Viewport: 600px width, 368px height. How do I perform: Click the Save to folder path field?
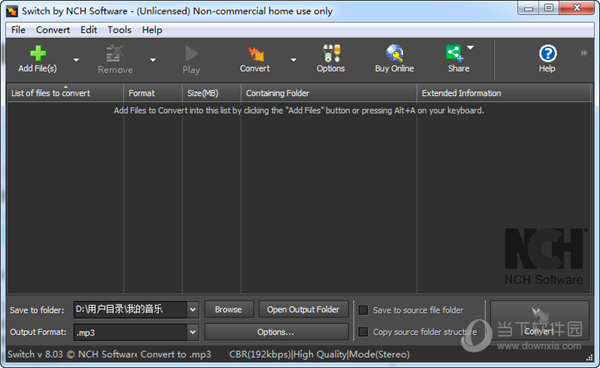130,309
